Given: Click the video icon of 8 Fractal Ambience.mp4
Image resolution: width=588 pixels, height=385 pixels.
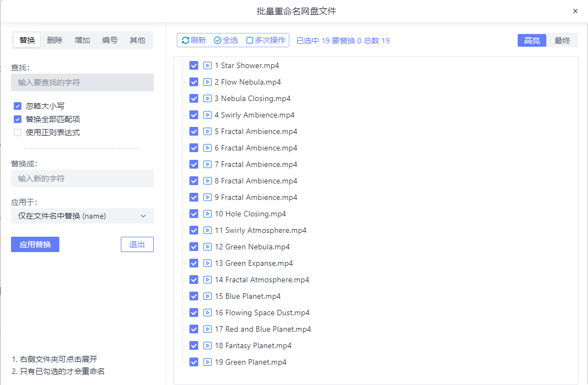Looking at the screenshot, I should coord(208,181).
